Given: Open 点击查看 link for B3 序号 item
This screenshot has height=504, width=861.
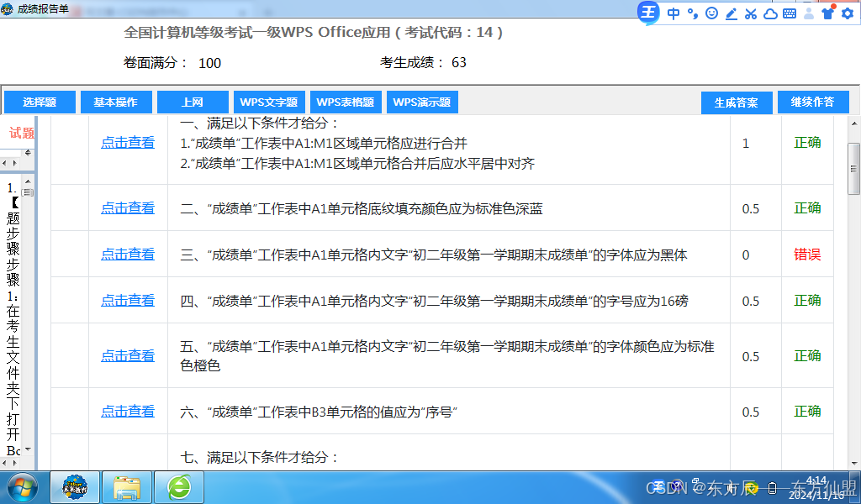Looking at the screenshot, I should pos(128,411).
